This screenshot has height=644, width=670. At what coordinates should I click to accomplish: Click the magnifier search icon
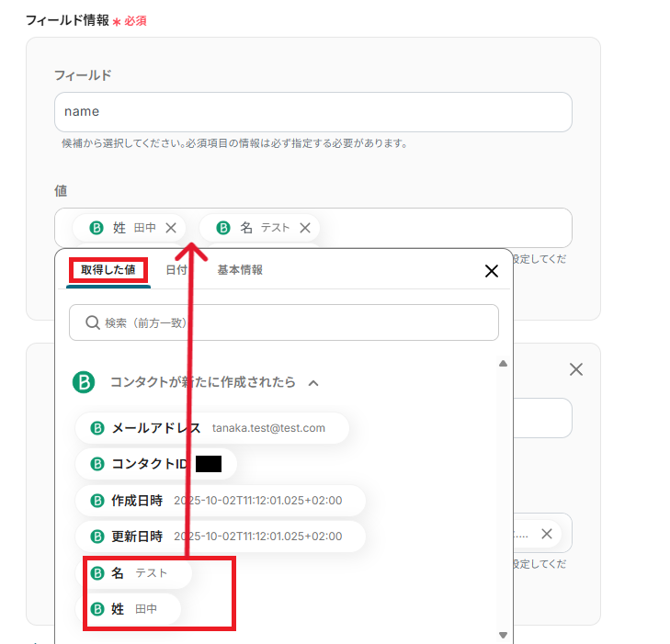[x=92, y=322]
